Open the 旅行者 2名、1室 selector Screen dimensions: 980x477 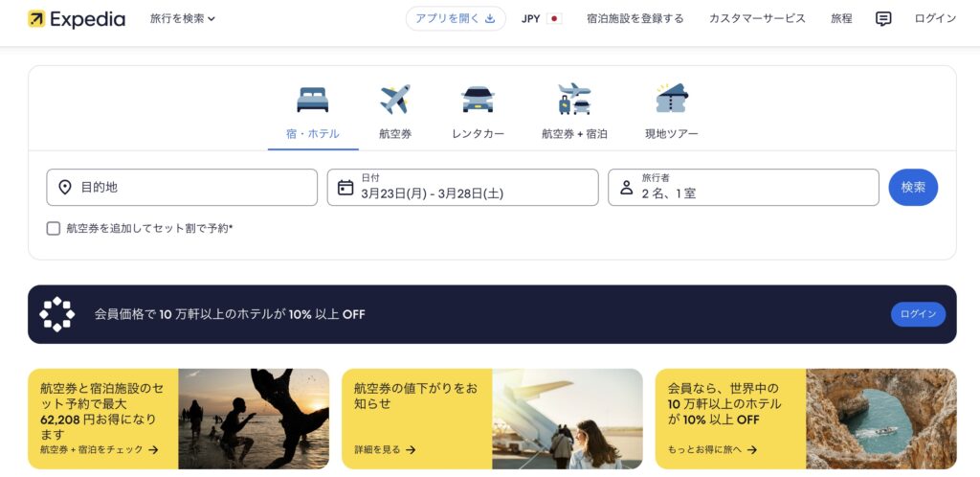click(x=743, y=187)
